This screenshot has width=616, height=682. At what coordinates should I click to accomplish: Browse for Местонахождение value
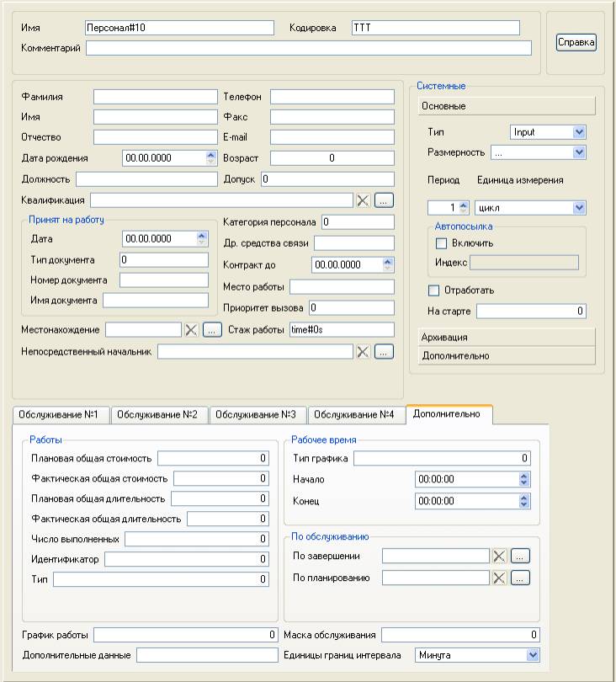tap(212, 330)
